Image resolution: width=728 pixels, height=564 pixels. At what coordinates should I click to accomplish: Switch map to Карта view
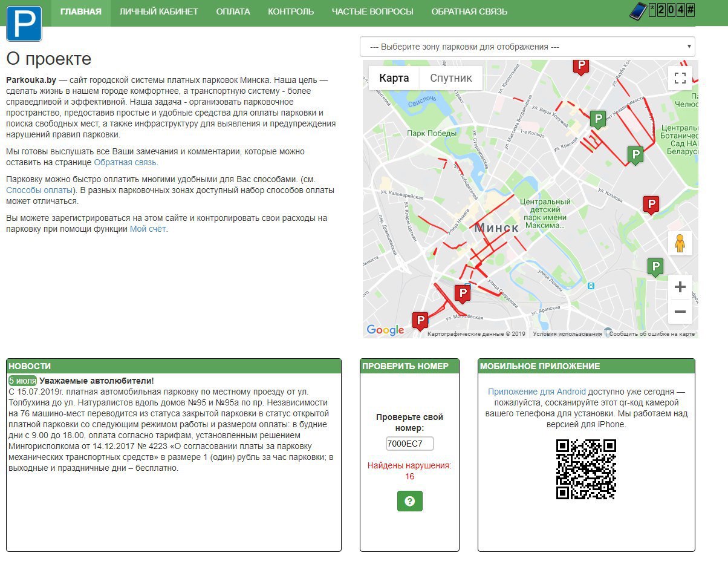(x=394, y=78)
